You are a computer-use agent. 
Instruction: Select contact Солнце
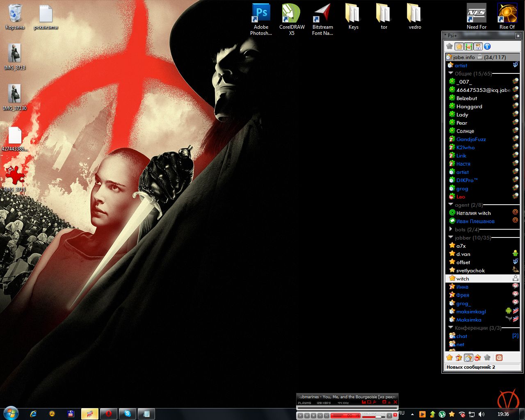pos(483,131)
